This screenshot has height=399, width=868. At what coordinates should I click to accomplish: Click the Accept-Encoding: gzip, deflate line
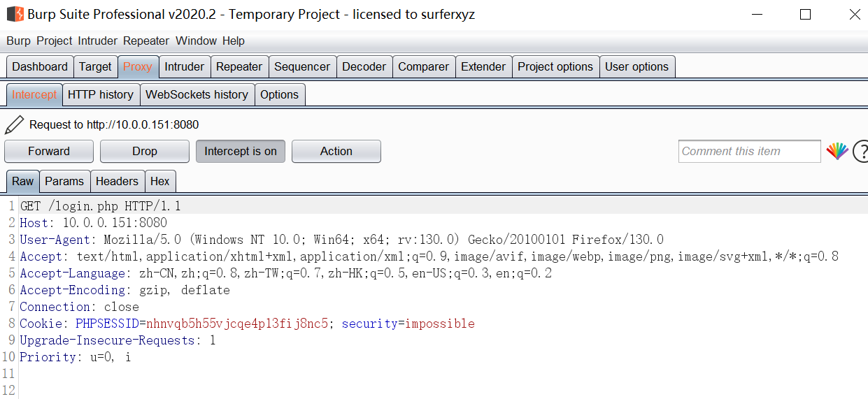coord(125,290)
